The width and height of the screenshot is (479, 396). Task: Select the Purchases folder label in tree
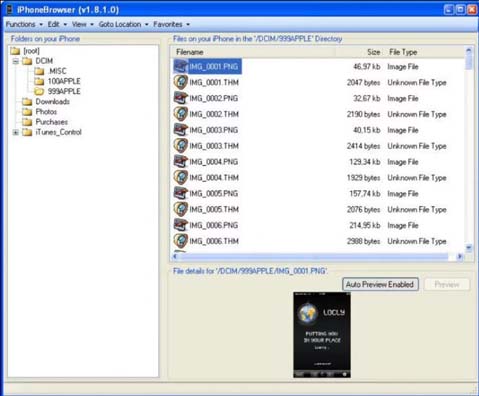(52, 122)
